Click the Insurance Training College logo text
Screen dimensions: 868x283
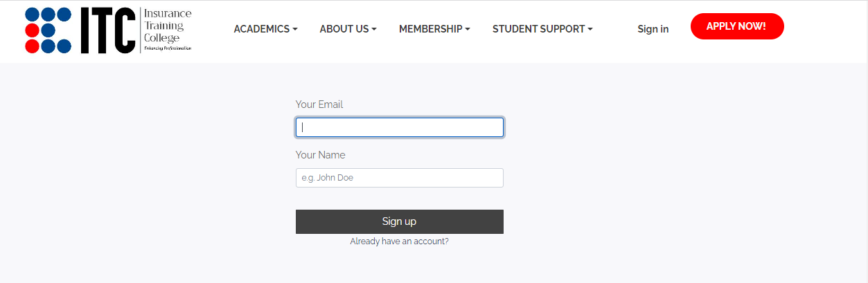[167, 26]
